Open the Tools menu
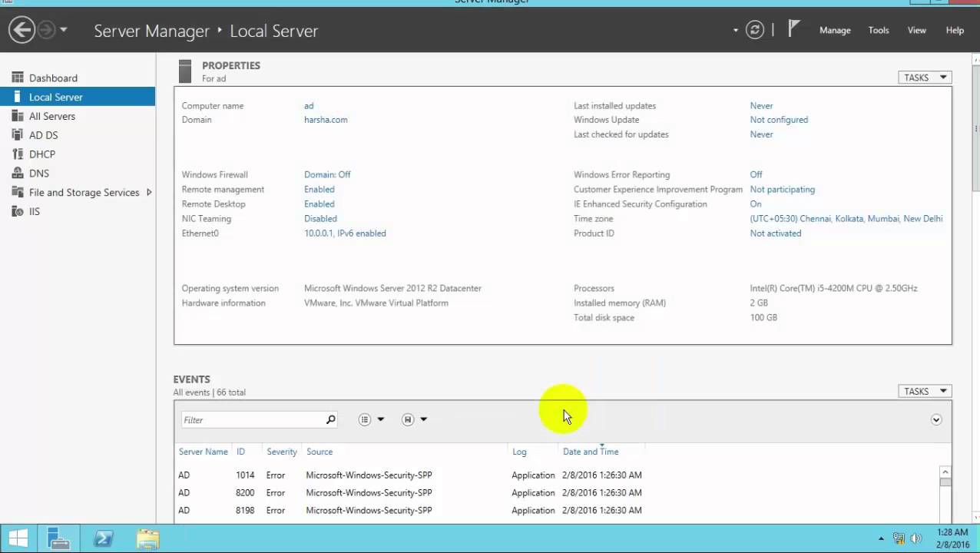The image size is (980, 553). (x=879, y=30)
